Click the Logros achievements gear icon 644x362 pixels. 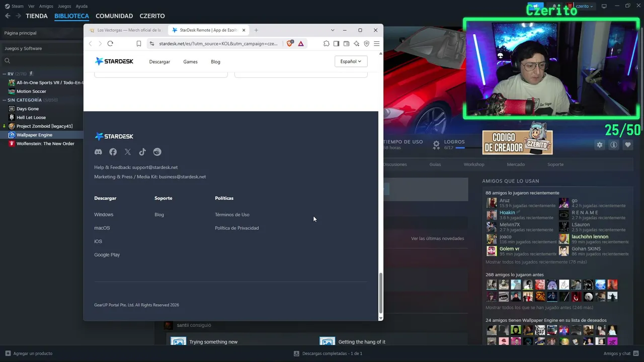436,145
